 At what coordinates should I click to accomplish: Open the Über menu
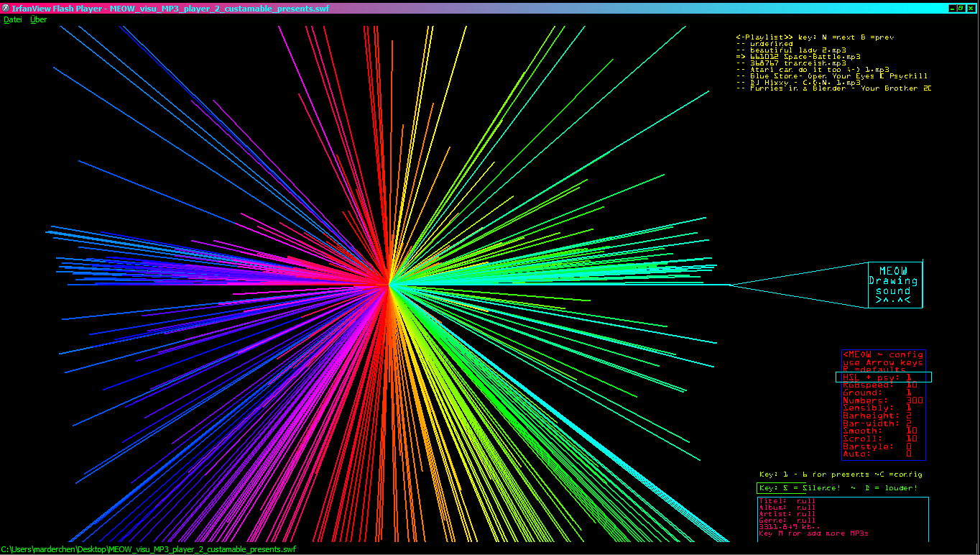pyautogui.click(x=38, y=19)
